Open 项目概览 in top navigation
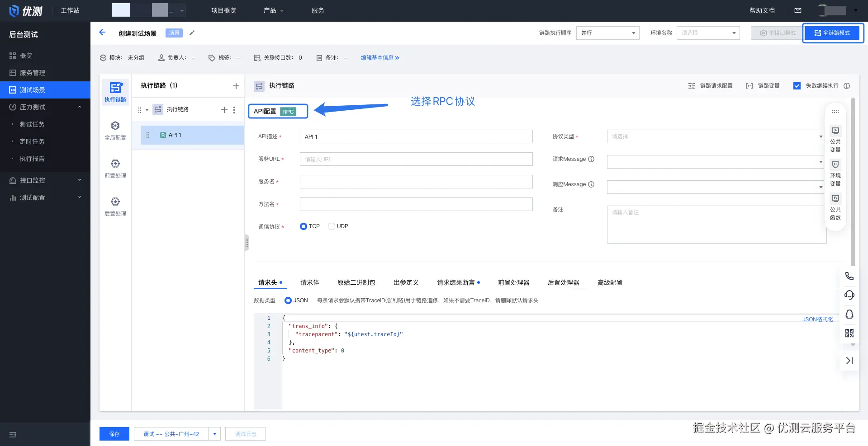 tap(224, 10)
